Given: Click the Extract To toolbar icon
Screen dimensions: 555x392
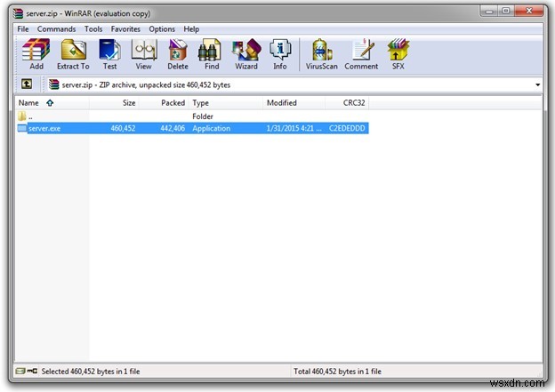Looking at the screenshot, I should 73,54.
